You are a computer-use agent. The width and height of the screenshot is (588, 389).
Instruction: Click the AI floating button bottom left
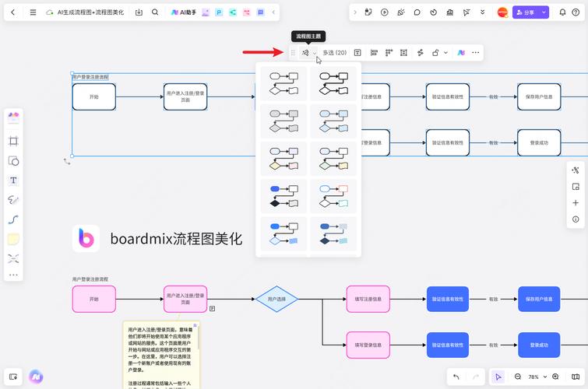point(36,377)
